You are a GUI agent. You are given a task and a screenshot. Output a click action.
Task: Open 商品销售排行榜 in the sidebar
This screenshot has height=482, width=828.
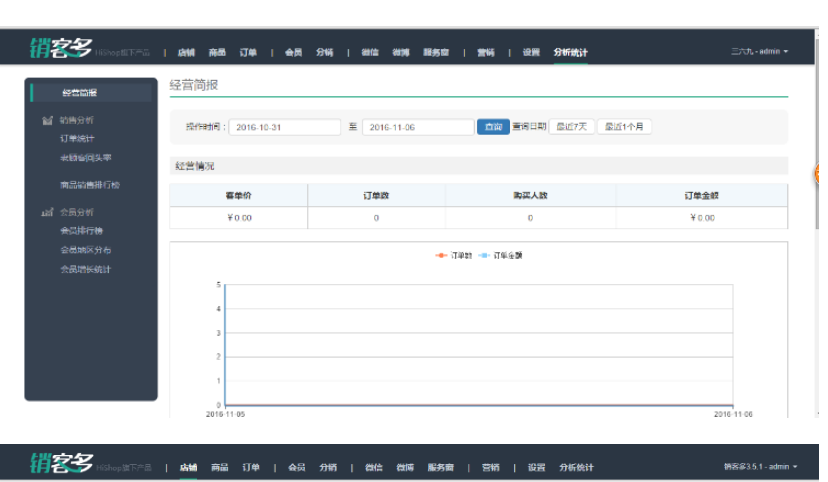(x=90, y=185)
